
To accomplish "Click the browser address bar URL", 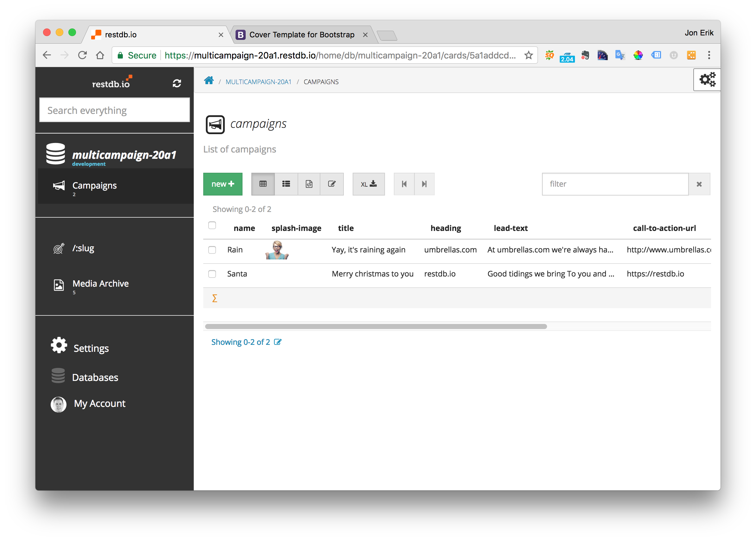I will 340,55.
